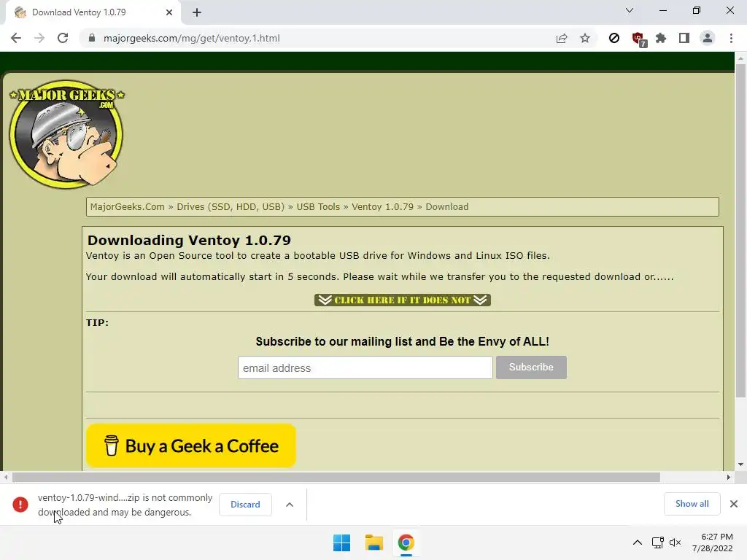Focus the email address field
This screenshot has height=560, width=747.
coord(365,367)
